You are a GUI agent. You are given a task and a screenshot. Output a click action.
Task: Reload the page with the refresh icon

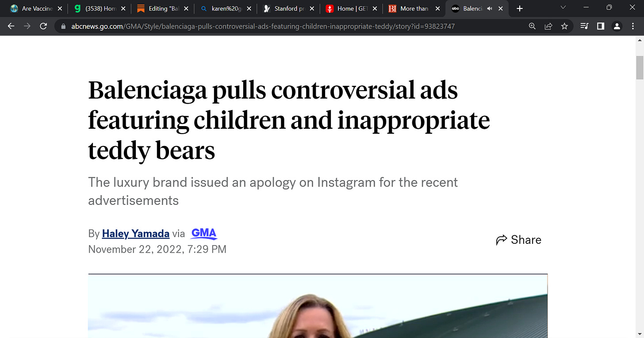tap(43, 26)
